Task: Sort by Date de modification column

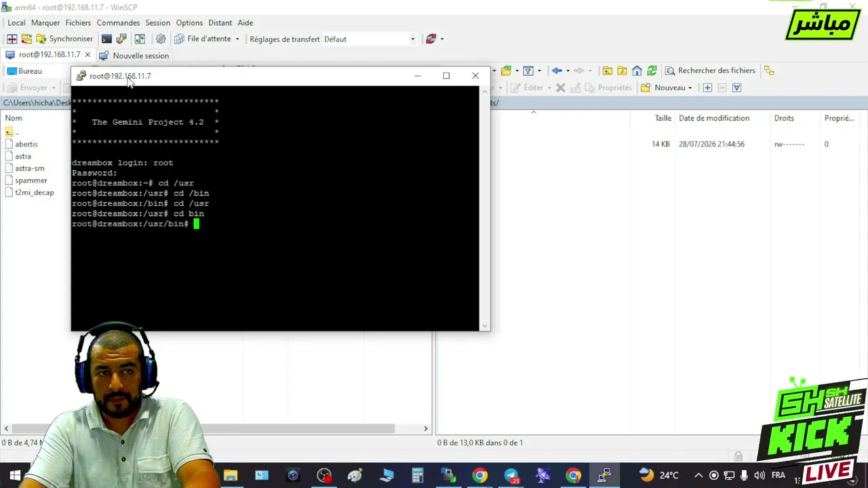Action: (714, 118)
